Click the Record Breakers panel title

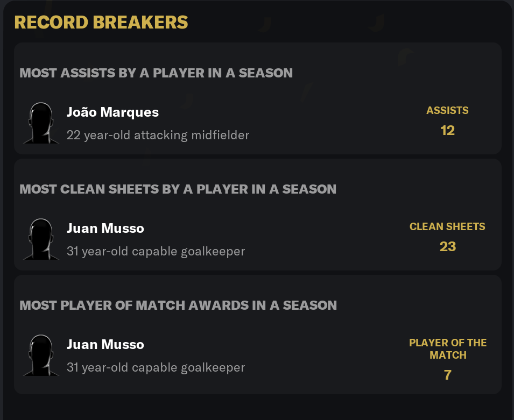click(x=101, y=23)
